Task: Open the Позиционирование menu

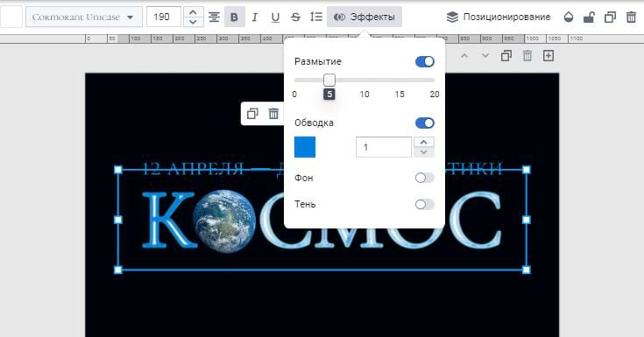Action: point(499,17)
